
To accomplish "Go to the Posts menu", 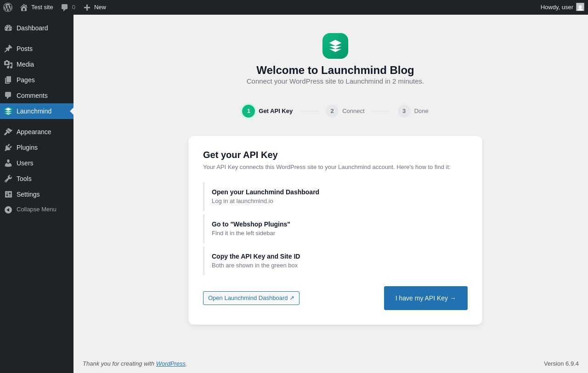I will click(37, 49).
